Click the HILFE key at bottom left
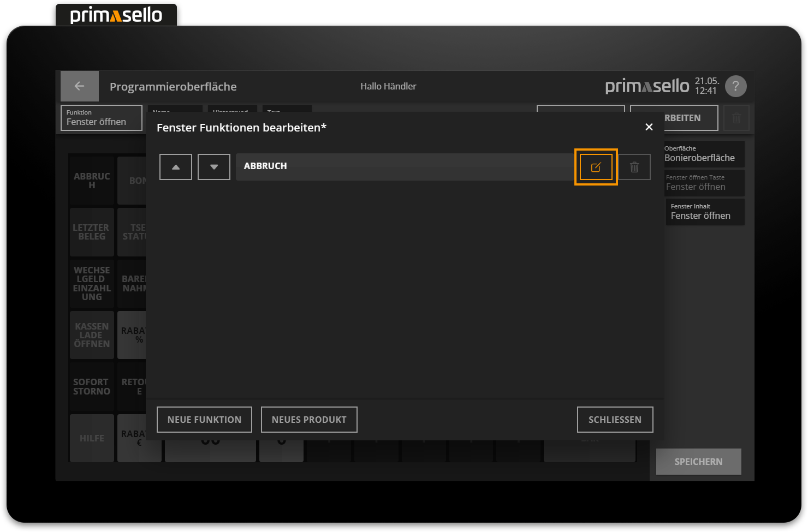 click(x=92, y=438)
